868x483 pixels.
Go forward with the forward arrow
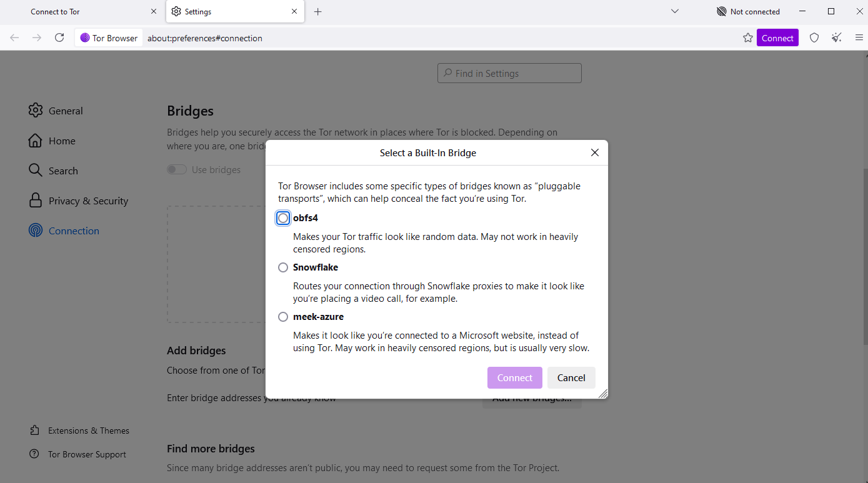37,37
